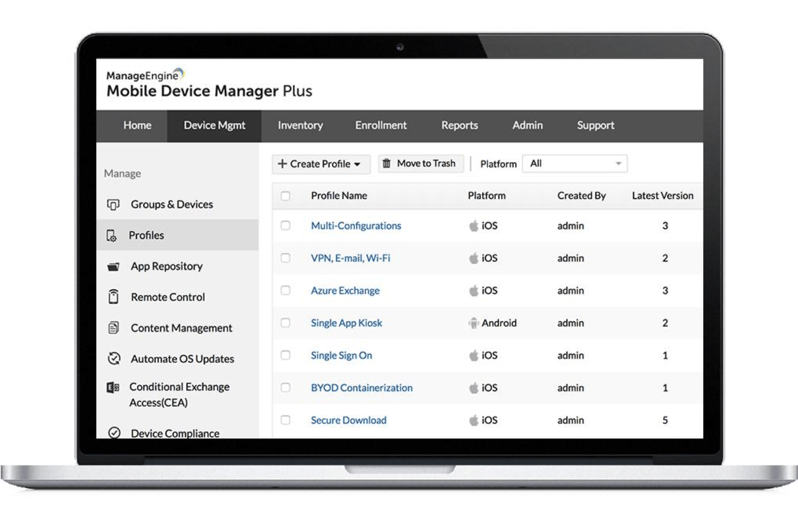This screenshot has height=532, width=798.
Task: Click the Platform column header
Action: click(x=486, y=196)
